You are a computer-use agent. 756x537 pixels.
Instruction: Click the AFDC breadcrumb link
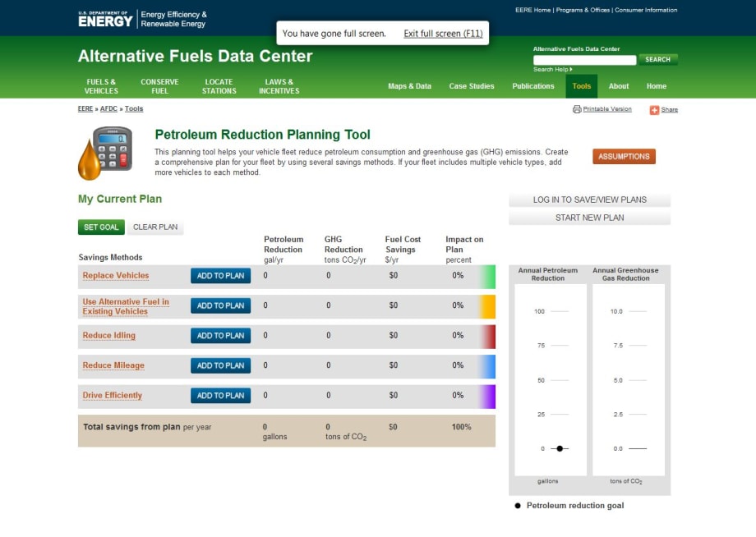[x=108, y=109]
